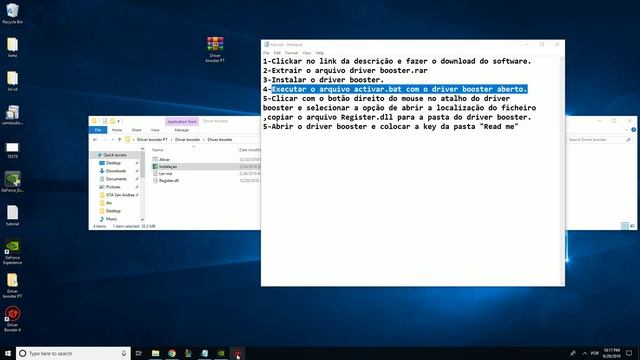The height and width of the screenshot is (360, 640).
Task: Open GTA San Andreas pinned folder
Action: (x=120, y=195)
